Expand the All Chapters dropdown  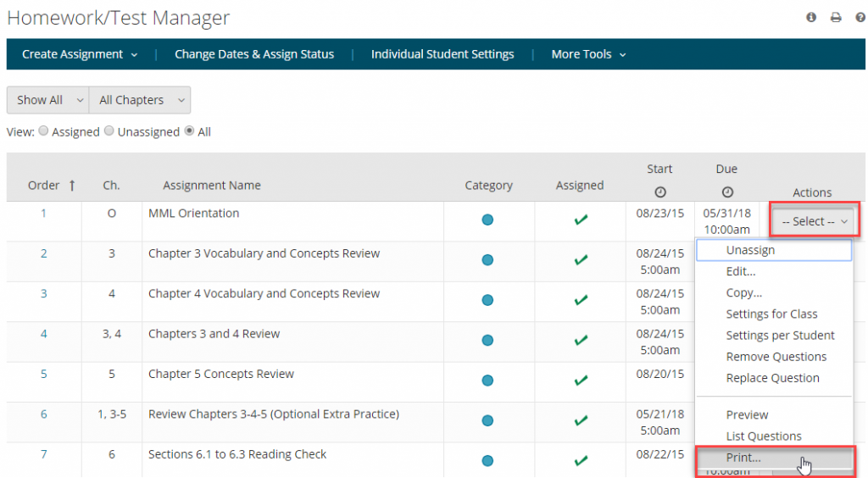140,100
